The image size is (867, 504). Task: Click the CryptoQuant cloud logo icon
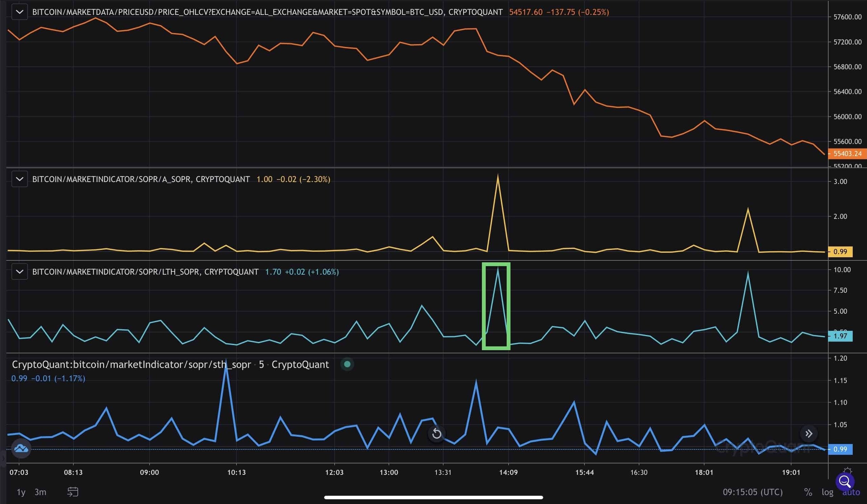pyautogui.click(x=21, y=448)
